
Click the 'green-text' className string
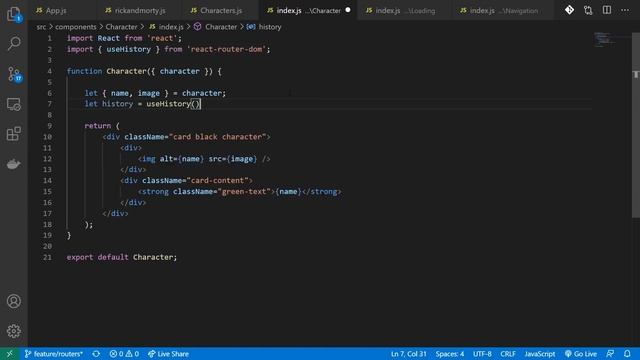pyautogui.click(x=244, y=191)
